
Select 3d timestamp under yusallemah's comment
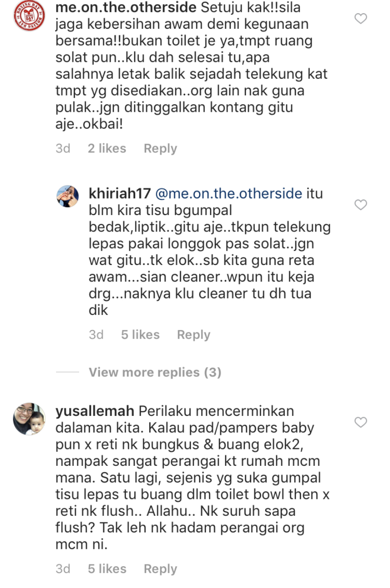click(63, 569)
